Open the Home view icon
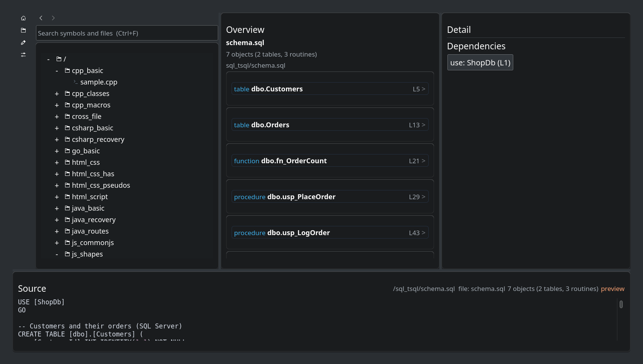643x364 pixels. click(x=23, y=18)
